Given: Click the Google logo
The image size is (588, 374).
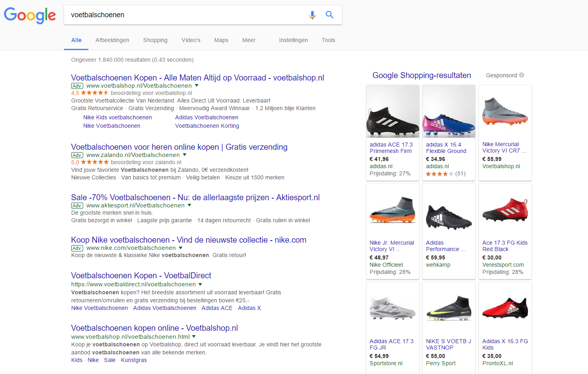Looking at the screenshot, I should click(x=30, y=15).
